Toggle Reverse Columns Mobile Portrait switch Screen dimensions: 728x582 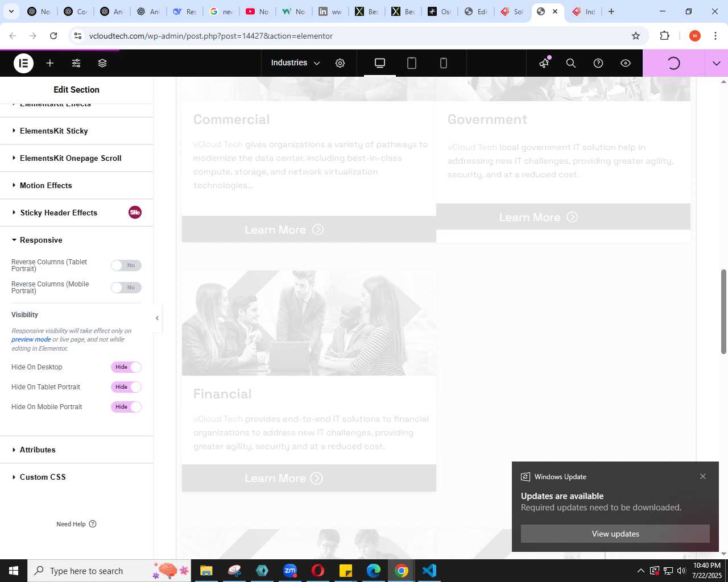[x=126, y=288]
